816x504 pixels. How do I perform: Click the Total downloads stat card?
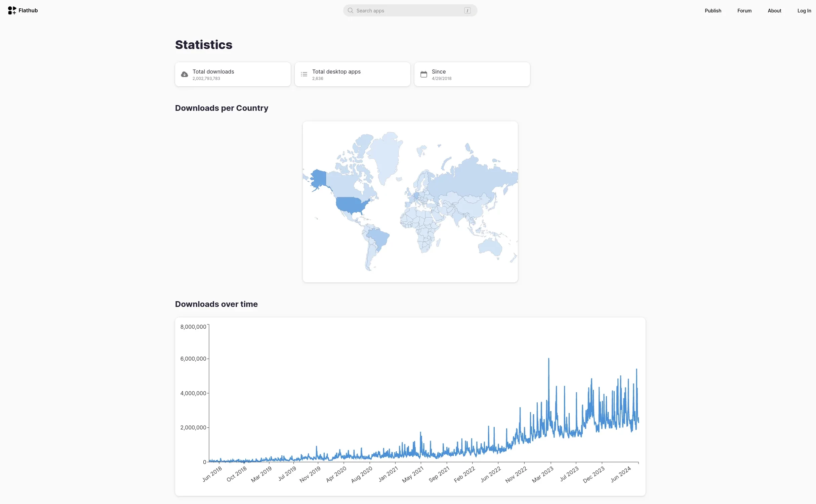point(233,75)
